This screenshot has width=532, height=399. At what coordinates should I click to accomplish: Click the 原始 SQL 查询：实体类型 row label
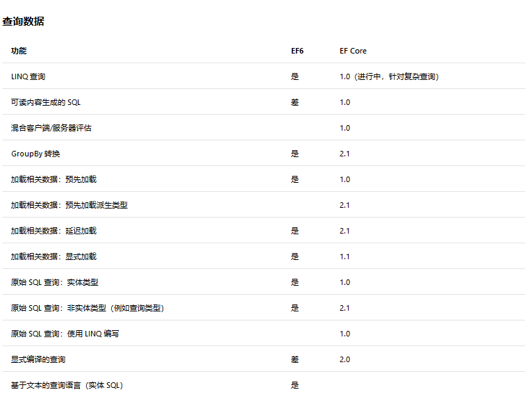click(x=55, y=282)
